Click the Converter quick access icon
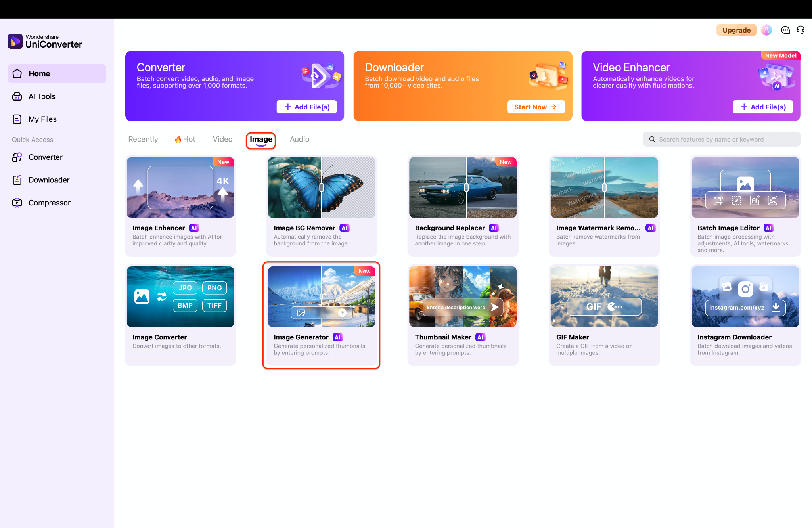 [x=17, y=157]
